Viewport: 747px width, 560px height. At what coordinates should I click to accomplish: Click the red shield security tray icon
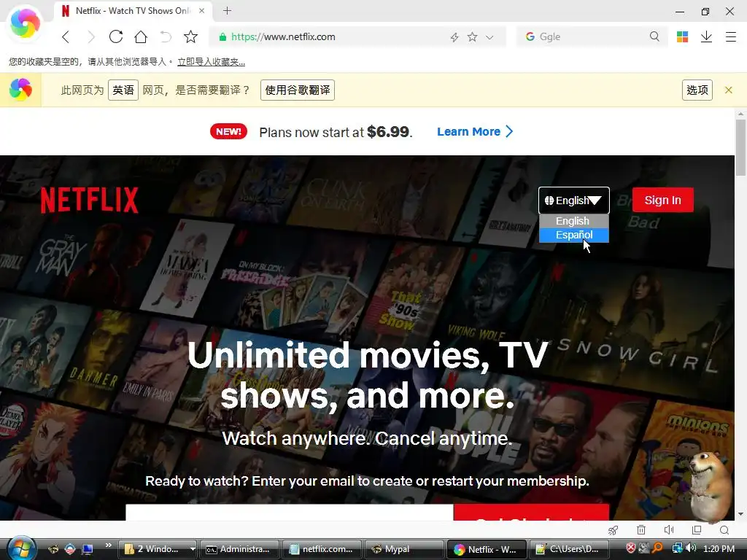[630, 548]
